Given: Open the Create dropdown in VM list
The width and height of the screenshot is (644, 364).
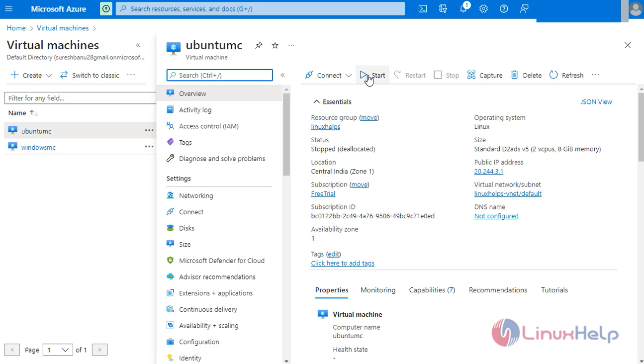Looking at the screenshot, I should pos(31,75).
